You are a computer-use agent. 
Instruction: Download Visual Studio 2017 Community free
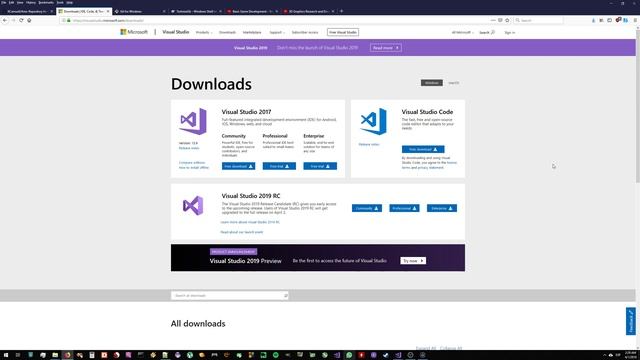point(238,166)
